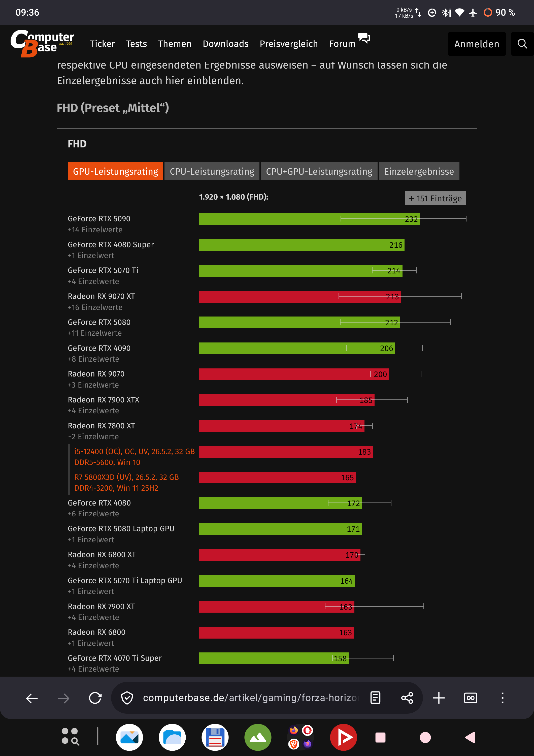Open Preisvergleich in the navigation

289,44
